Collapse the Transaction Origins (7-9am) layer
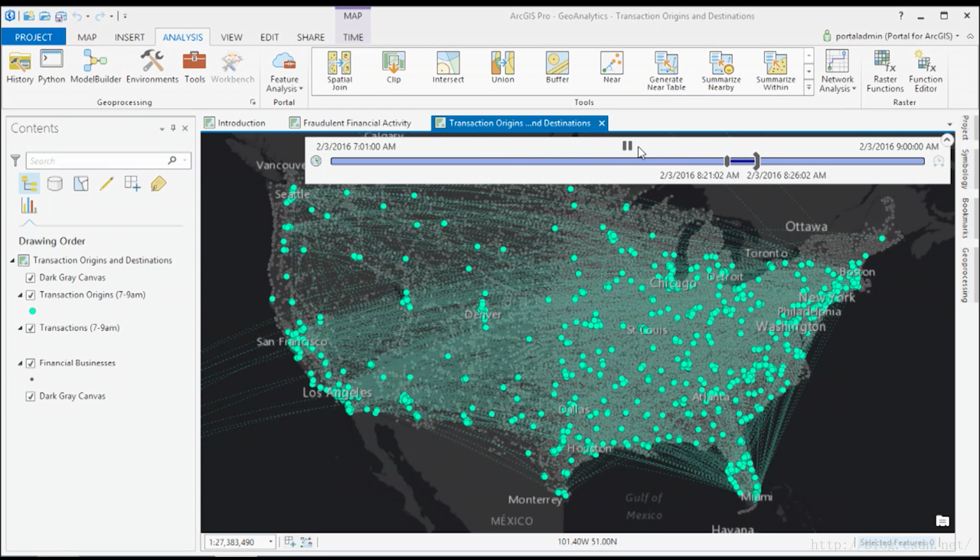980x560 pixels. pos(21,295)
